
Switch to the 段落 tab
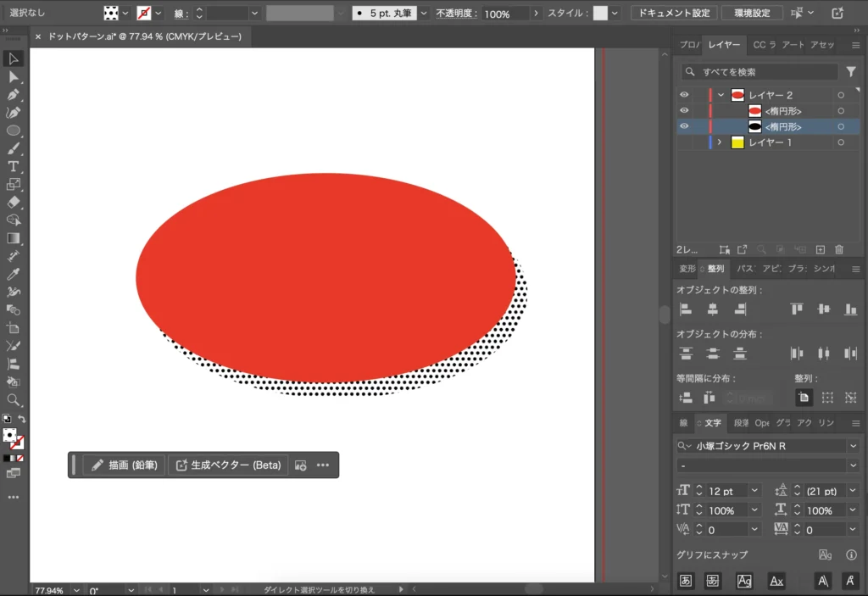click(x=741, y=422)
